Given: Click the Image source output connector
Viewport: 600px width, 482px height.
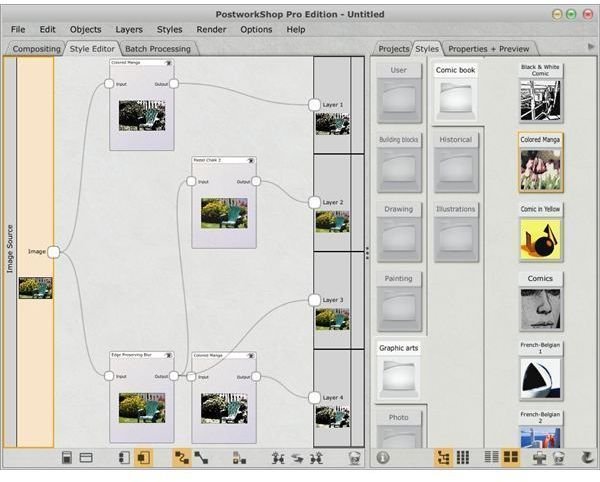Looking at the screenshot, I should pos(54,252).
